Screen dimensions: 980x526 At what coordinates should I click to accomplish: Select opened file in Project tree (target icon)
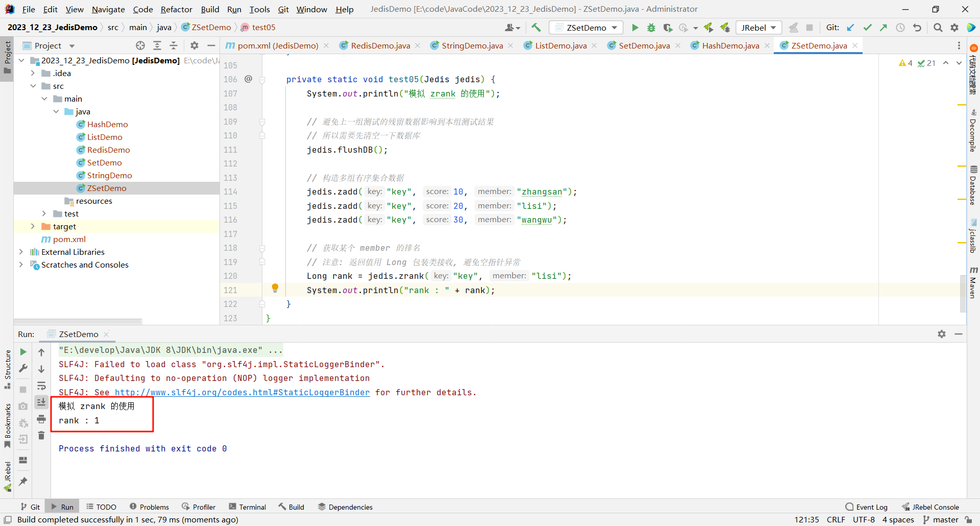pos(140,45)
